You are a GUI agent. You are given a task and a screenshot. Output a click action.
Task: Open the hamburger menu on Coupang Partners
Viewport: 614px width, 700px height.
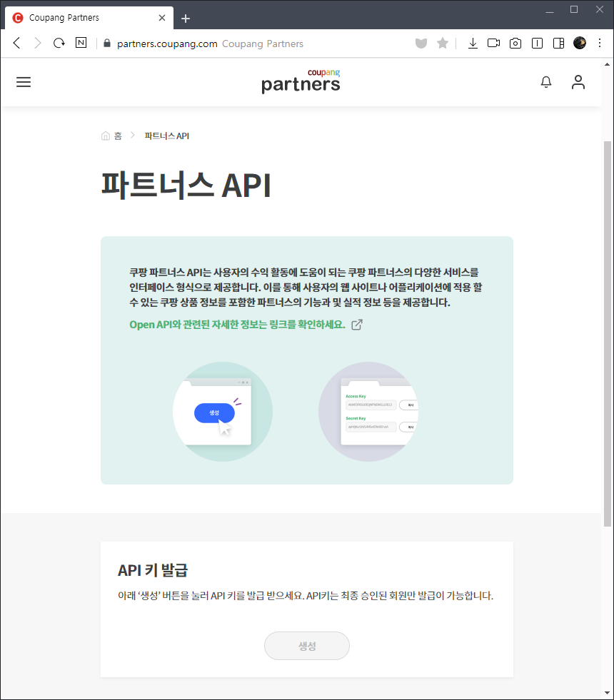pos(24,82)
